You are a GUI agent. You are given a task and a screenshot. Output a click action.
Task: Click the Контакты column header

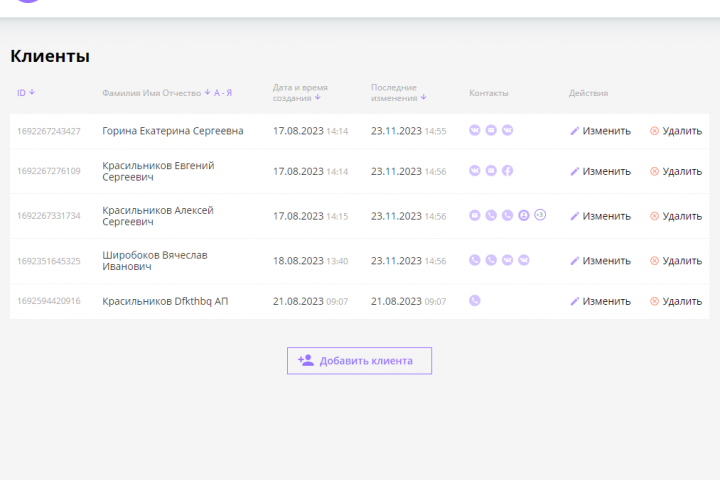(x=489, y=93)
